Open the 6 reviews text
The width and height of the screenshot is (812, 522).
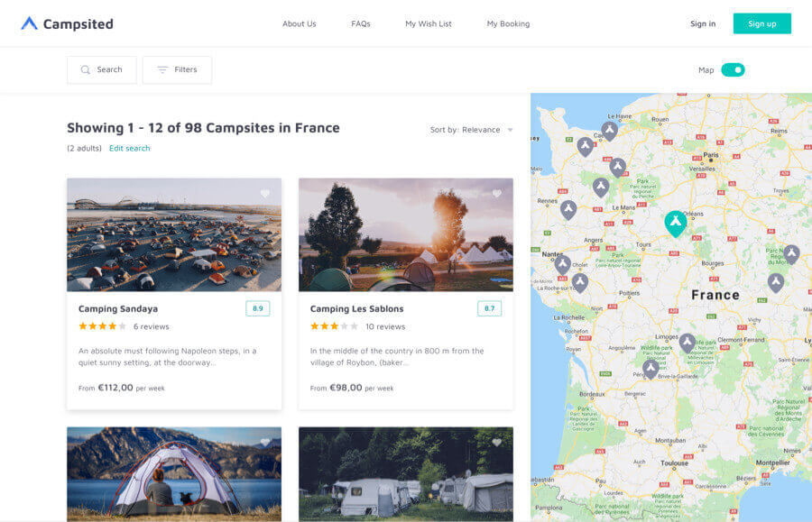click(x=152, y=327)
